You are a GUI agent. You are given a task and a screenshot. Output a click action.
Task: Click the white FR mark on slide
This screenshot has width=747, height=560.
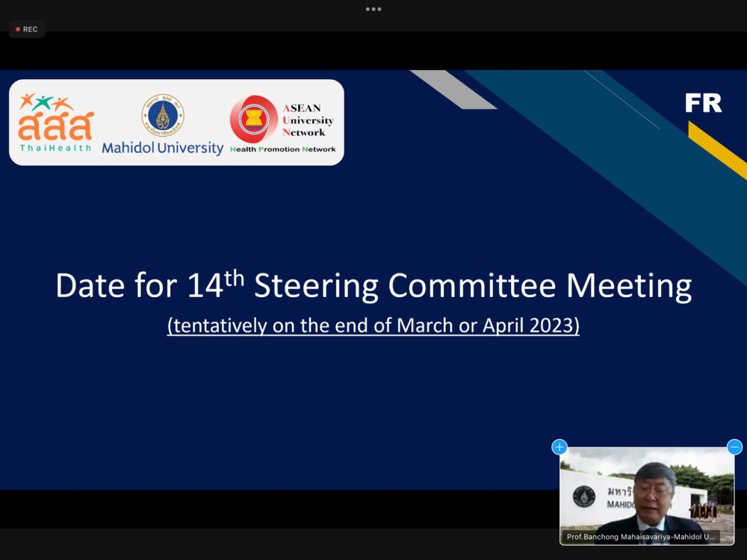(704, 103)
